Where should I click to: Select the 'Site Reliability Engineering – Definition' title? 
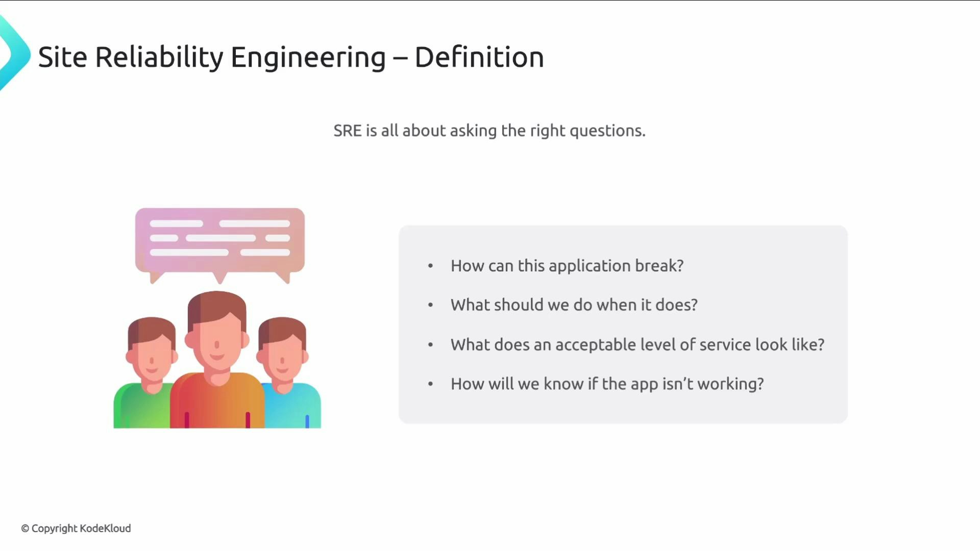(291, 57)
